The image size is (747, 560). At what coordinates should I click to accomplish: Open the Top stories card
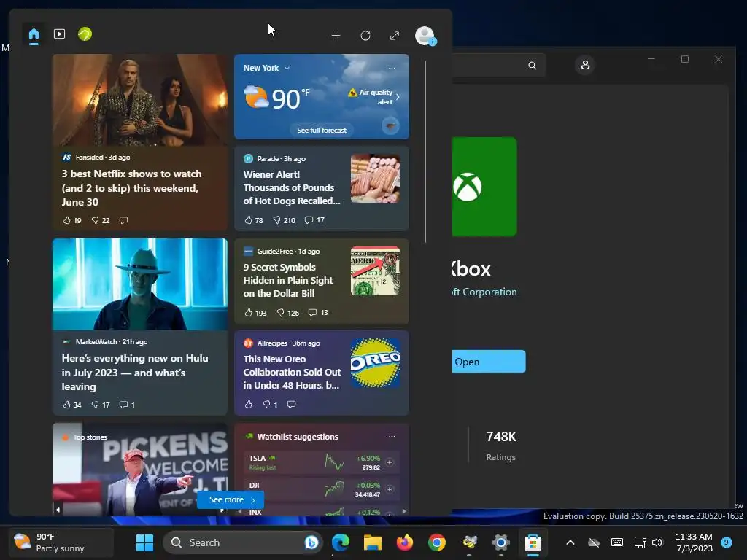coord(140,469)
